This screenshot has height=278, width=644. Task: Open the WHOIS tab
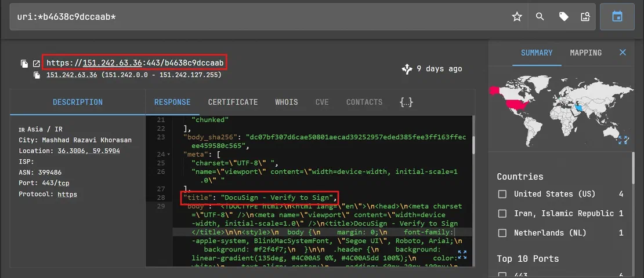286,102
